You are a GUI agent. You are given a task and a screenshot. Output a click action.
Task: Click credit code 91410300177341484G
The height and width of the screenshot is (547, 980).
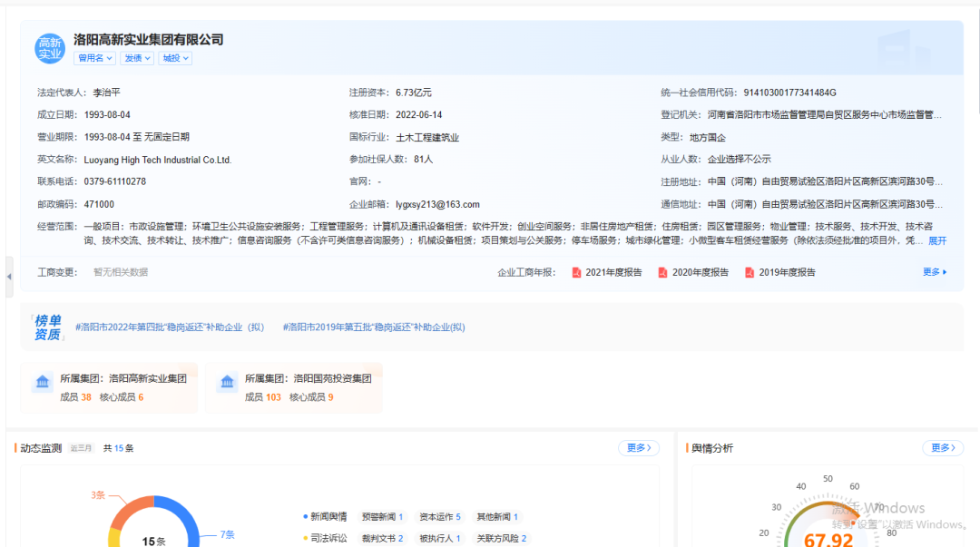pyautogui.click(x=789, y=93)
